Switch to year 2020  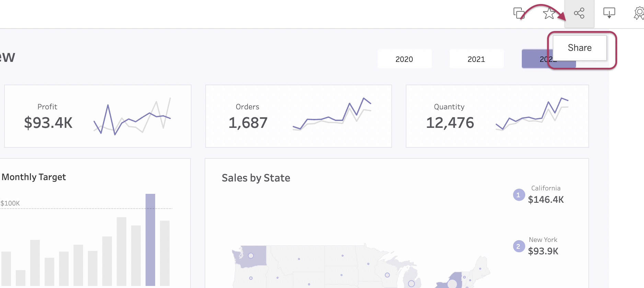404,59
